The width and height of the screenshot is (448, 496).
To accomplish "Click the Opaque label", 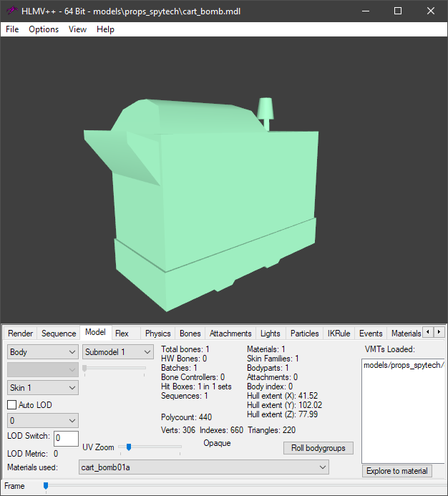I will click(217, 443).
